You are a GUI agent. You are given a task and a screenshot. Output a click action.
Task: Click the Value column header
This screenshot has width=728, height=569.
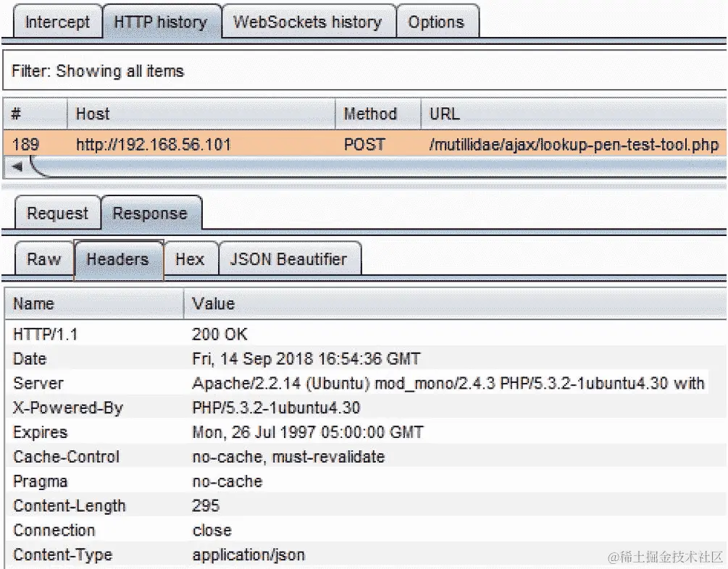click(455, 303)
